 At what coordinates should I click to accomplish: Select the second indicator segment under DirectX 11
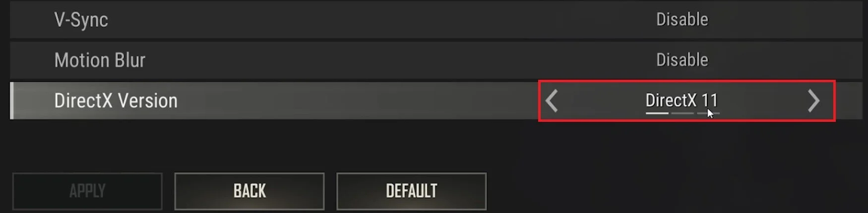click(x=682, y=113)
